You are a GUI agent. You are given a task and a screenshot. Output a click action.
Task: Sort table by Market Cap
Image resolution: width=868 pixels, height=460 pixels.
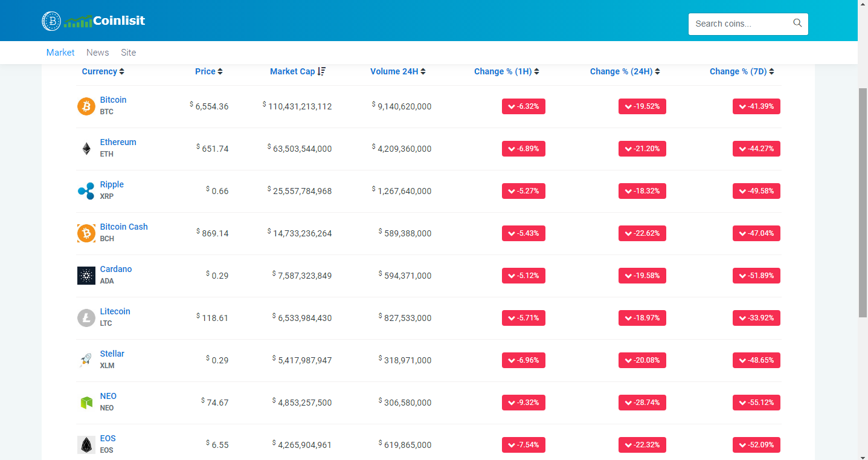(298, 71)
